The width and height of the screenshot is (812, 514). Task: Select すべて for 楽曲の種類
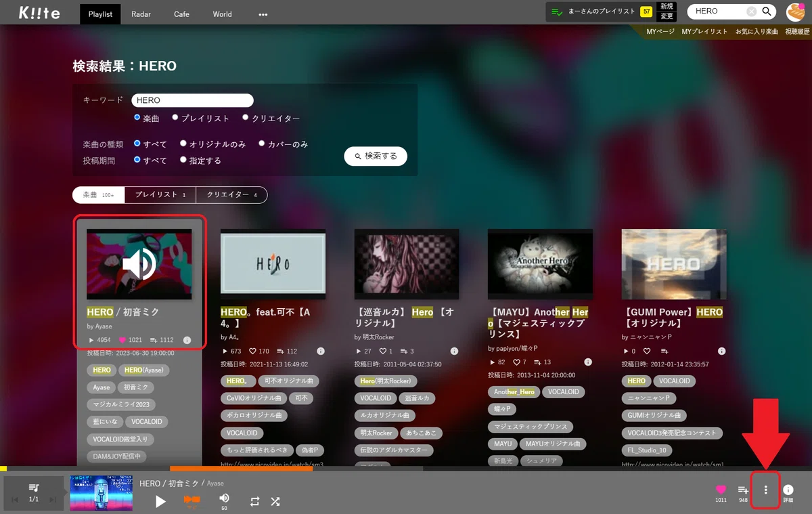coord(137,144)
